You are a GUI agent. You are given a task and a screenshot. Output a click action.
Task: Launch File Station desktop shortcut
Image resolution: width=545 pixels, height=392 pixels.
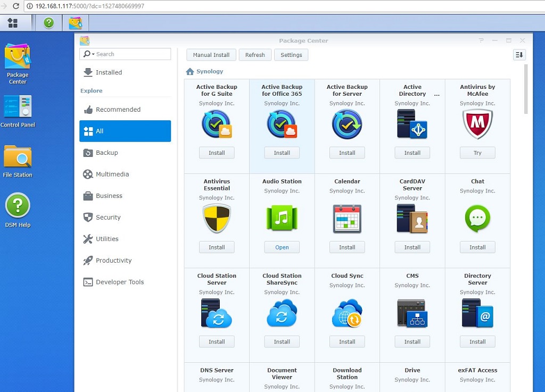coord(18,162)
